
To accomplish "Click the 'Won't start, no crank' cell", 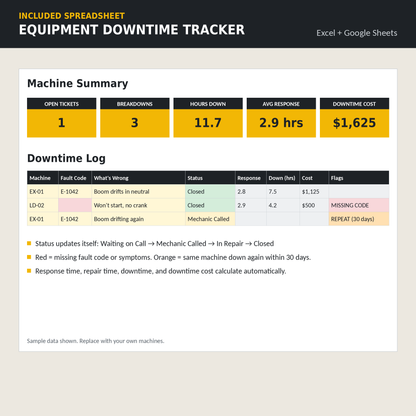I will 138,205.
